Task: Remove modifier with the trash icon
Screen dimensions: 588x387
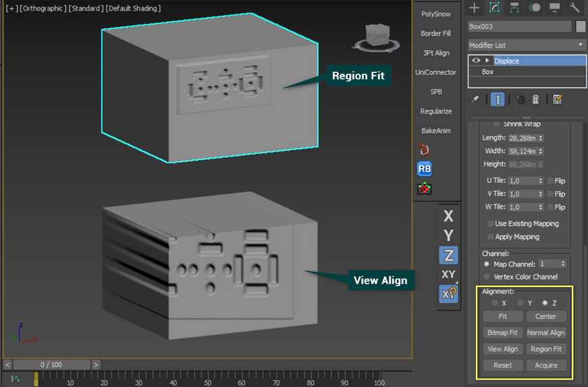Action: pyautogui.click(x=535, y=99)
